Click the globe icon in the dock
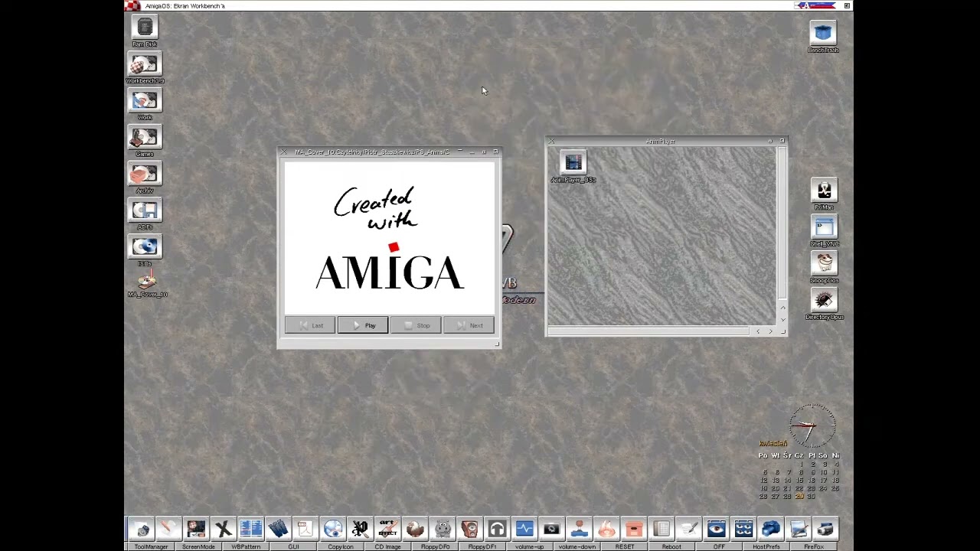The height and width of the screenshot is (551, 980). (332, 529)
